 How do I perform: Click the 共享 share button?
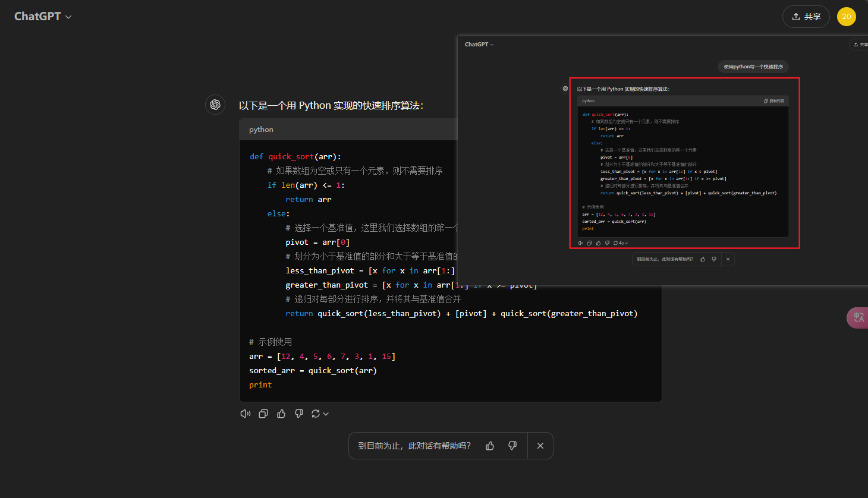pos(807,17)
